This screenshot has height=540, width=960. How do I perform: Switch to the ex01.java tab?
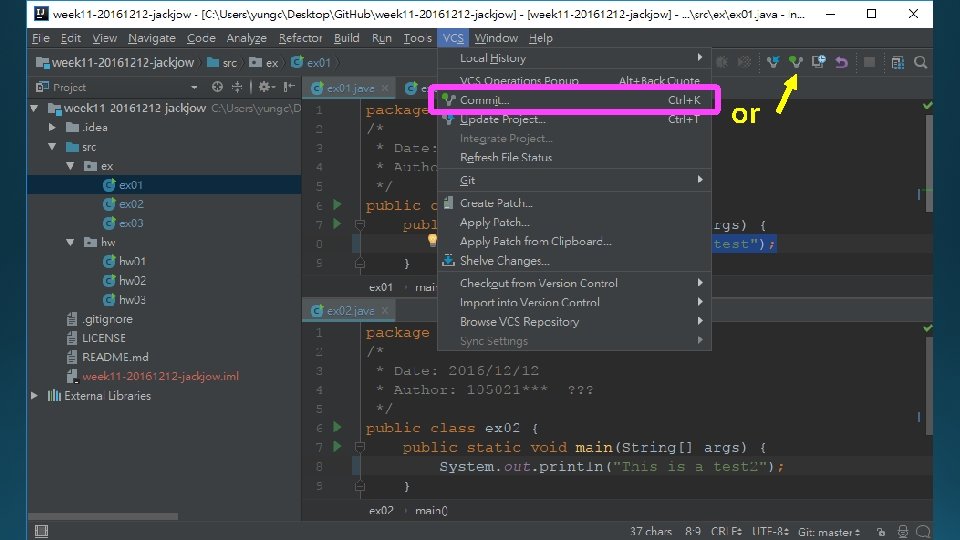[350, 88]
